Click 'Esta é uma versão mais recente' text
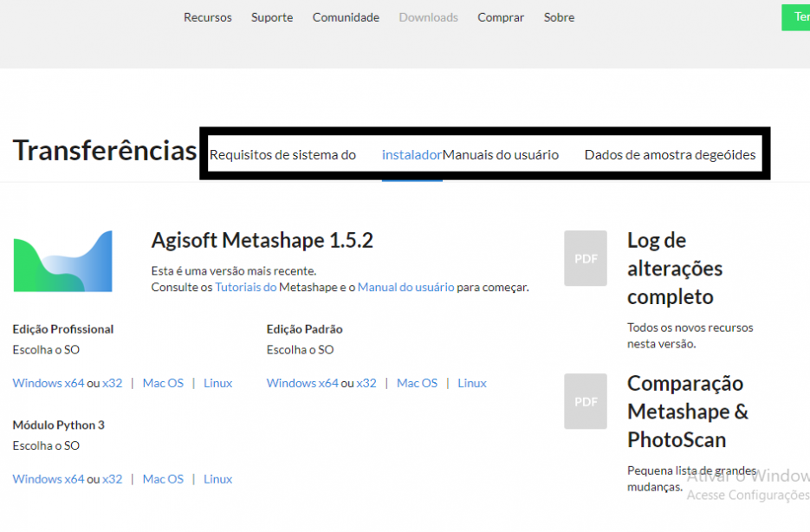This screenshot has width=810, height=532. (x=234, y=271)
